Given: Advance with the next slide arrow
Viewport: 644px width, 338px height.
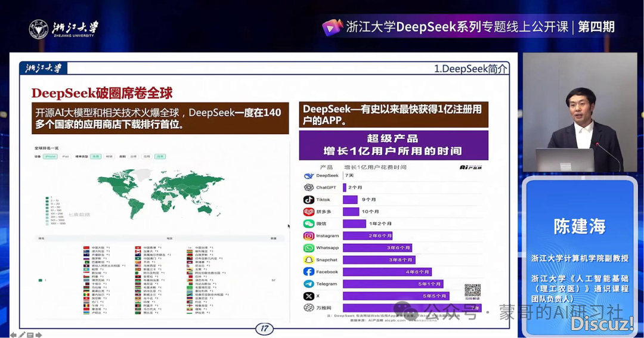Looking at the screenshot, I should point(39,335).
